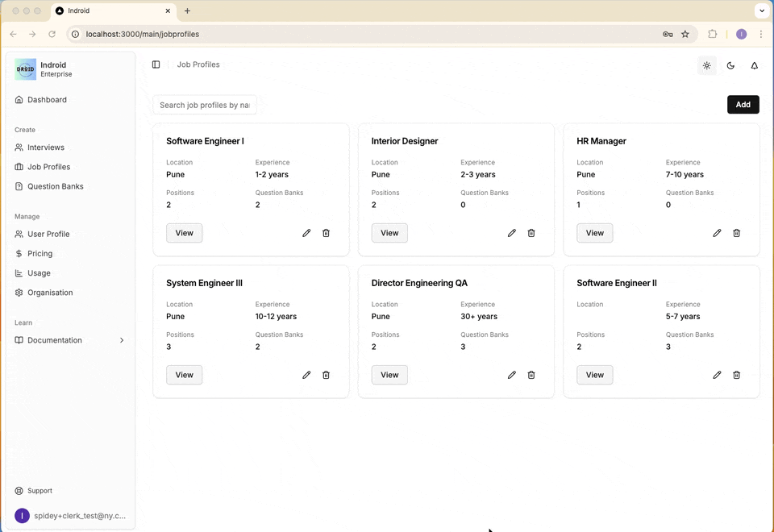The width and height of the screenshot is (774, 532).
Task: Open the notifications bell icon
Action: click(x=755, y=65)
